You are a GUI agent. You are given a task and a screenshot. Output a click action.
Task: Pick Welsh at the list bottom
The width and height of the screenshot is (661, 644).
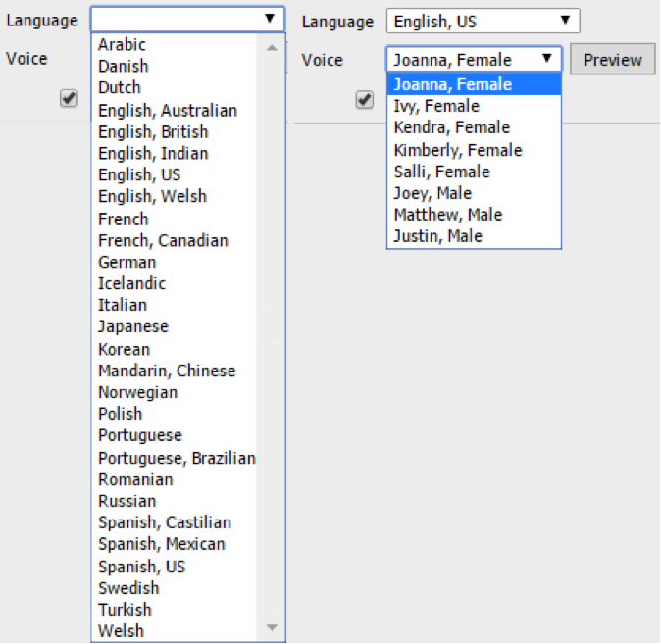tap(122, 631)
